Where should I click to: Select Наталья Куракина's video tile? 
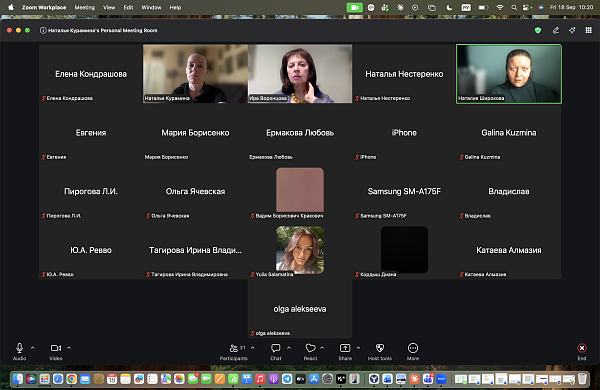click(x=195, y=73)
